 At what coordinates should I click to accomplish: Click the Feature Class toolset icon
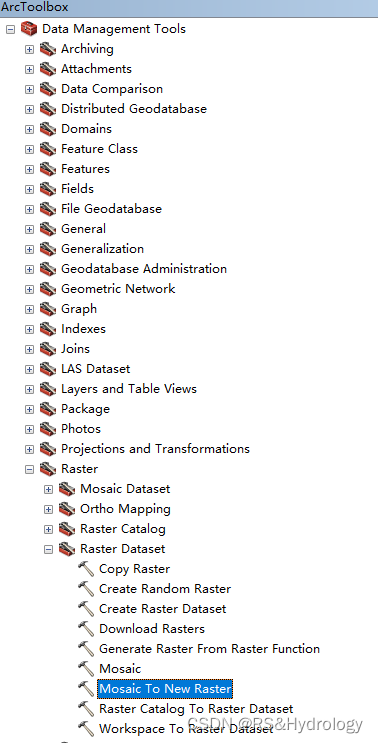48,149
